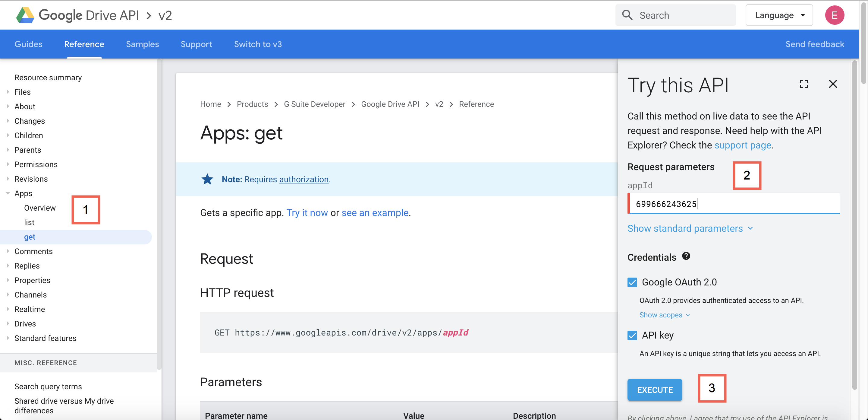Click Reference breadcrumb link
This screenshot has height=420, width=868.
[x=476, y=104]
